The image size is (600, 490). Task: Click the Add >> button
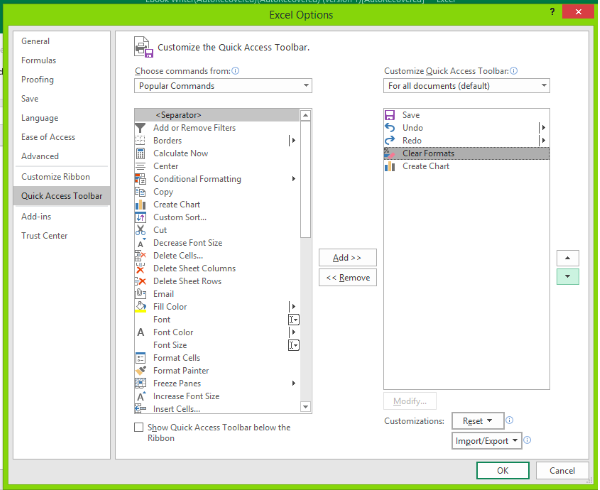pyautogui.click(x=347, y=257)
